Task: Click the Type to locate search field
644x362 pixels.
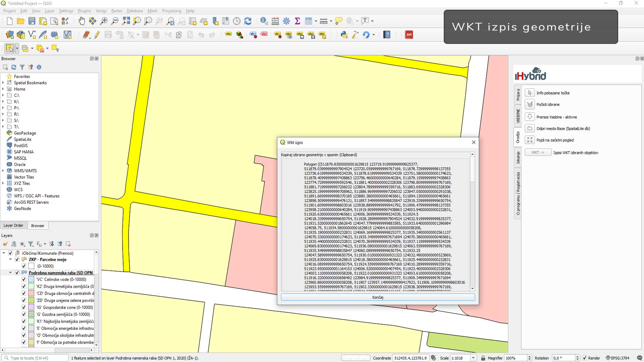Action: coord(37,358)
